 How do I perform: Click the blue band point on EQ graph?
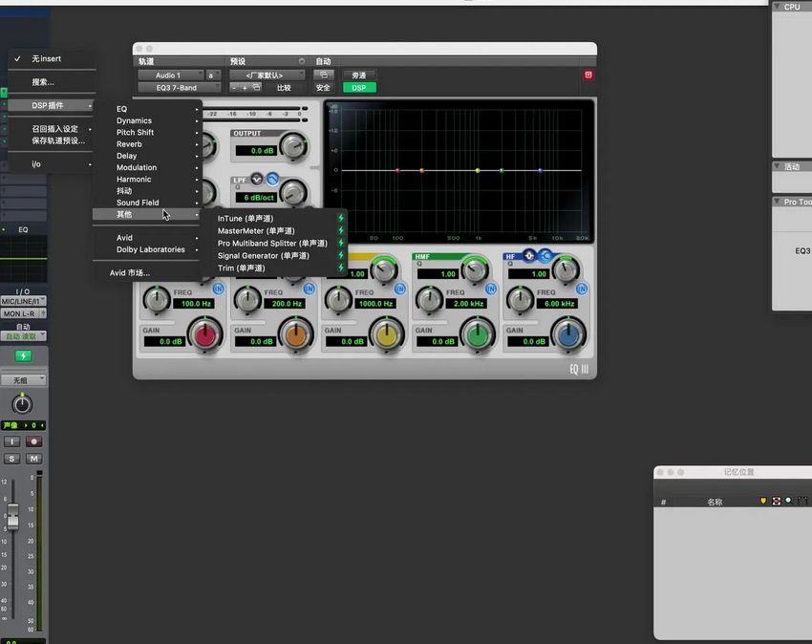tap(540, 170)
